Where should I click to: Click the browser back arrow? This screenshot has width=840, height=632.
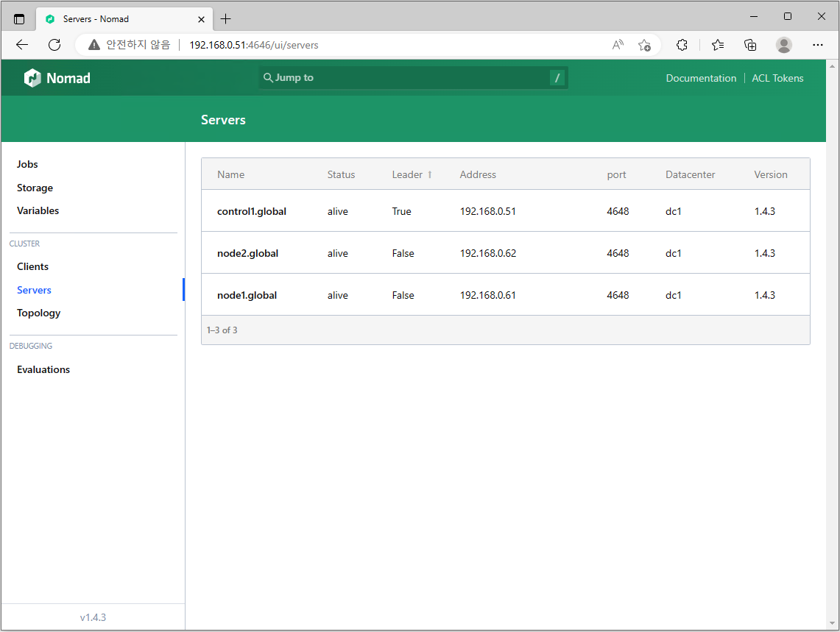tap(22, 45)
